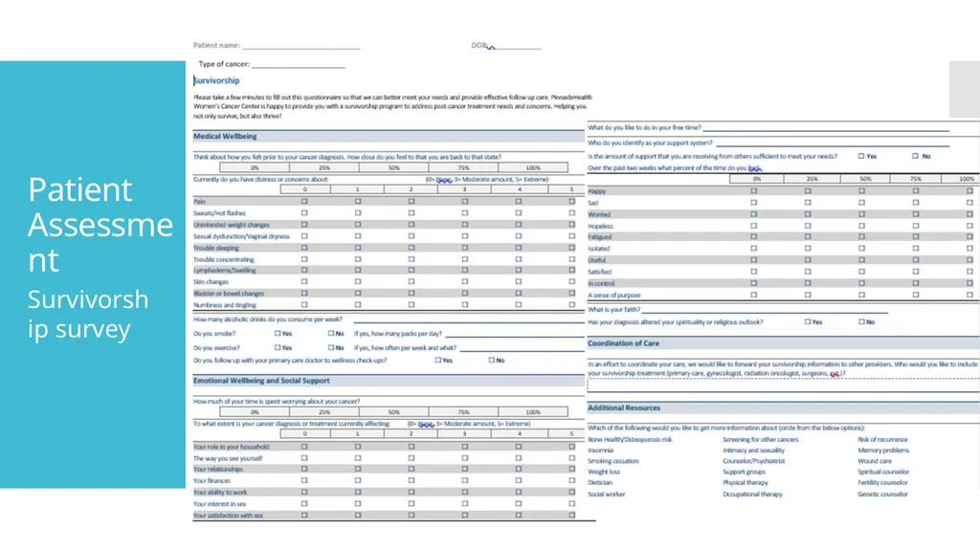Circle the "Spiritual counselor" option
The width and height of the screenshot is (980, 550).
(883, 472)
